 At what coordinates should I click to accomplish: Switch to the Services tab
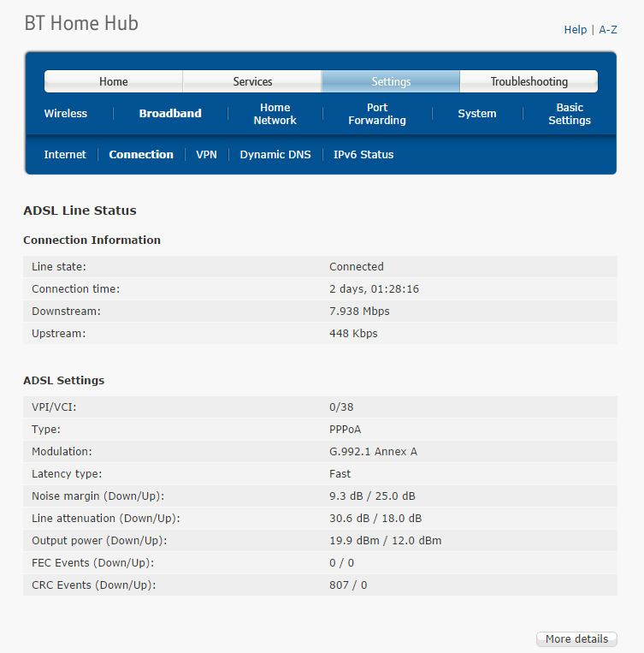point(252,81)
